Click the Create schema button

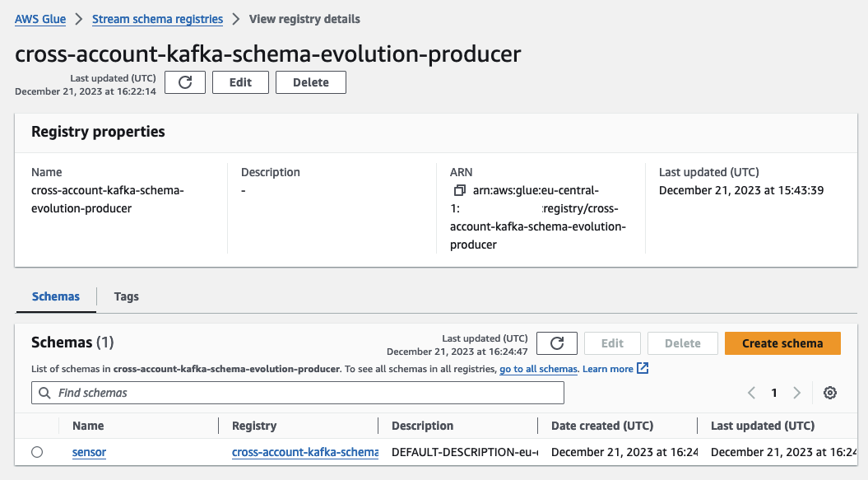point(782,343)
